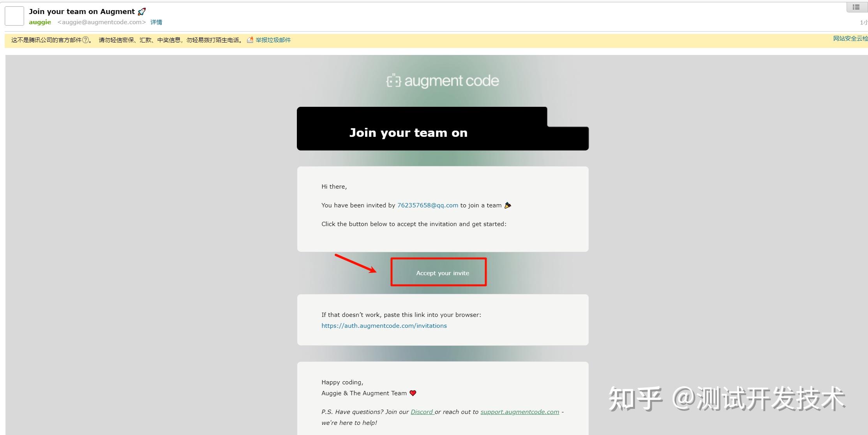Click the question mark help icon in warning bar
The height and width of the screenshot is (435, 868).
86,40
